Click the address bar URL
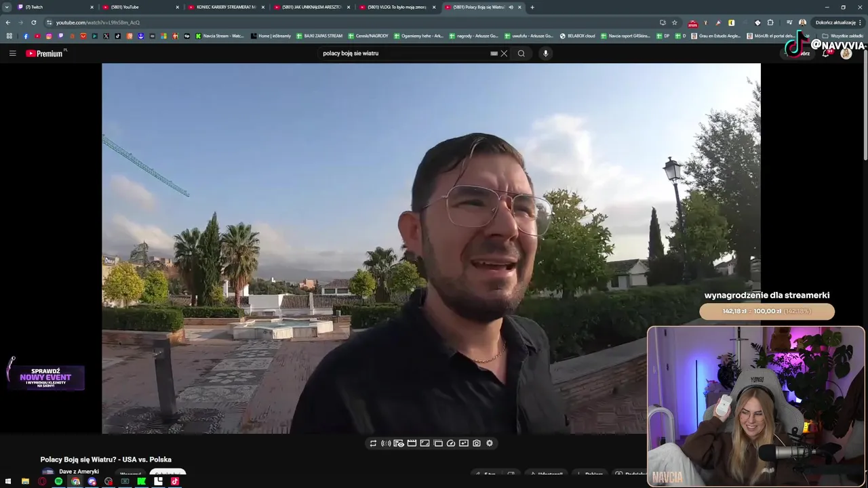Viewport: 868px width, 488px height. (98, 22)
